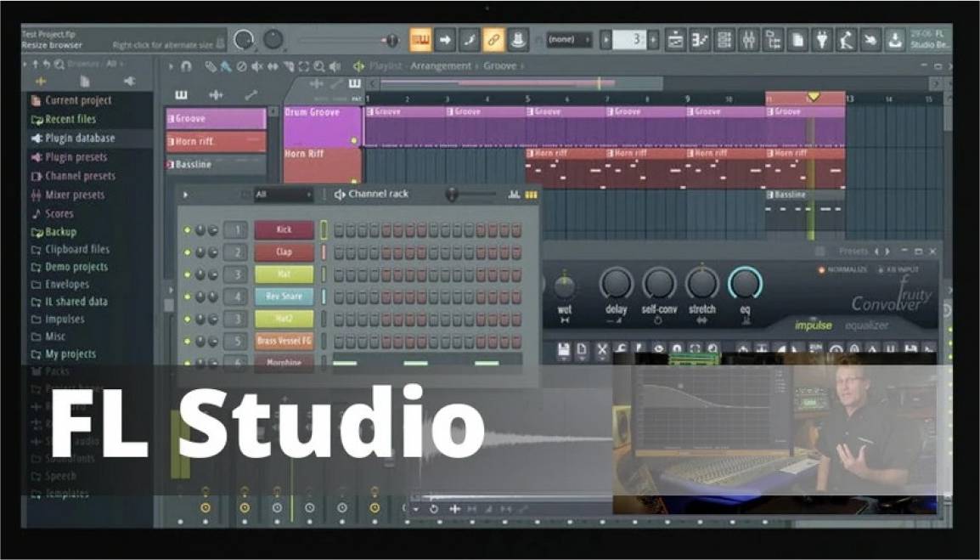Select the Groove pattern in pattern picker
980x560 pixels.
(217, 118)
